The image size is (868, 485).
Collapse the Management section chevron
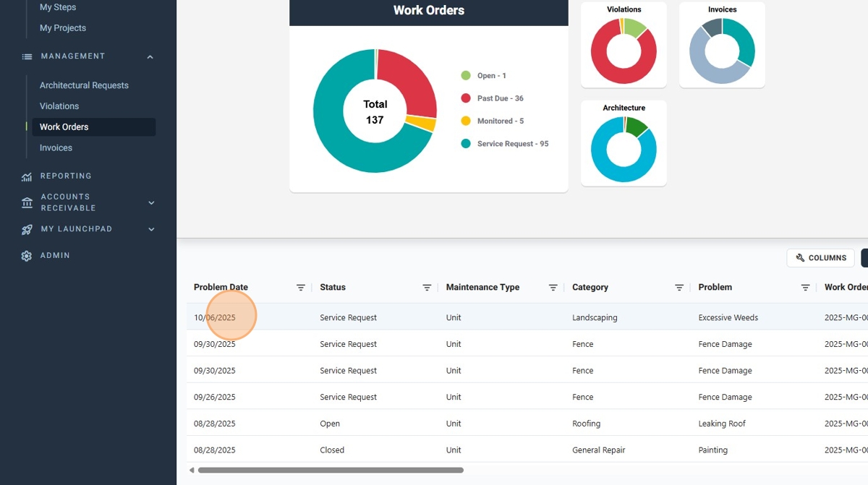point(150,56)
